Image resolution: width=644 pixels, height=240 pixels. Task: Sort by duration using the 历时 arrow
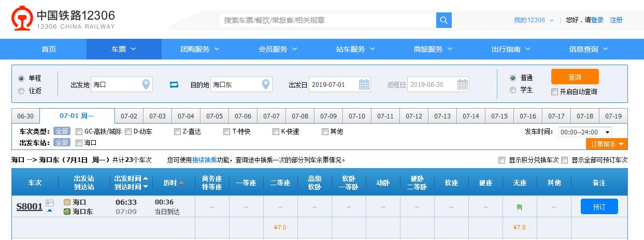[x=181, y=183]
